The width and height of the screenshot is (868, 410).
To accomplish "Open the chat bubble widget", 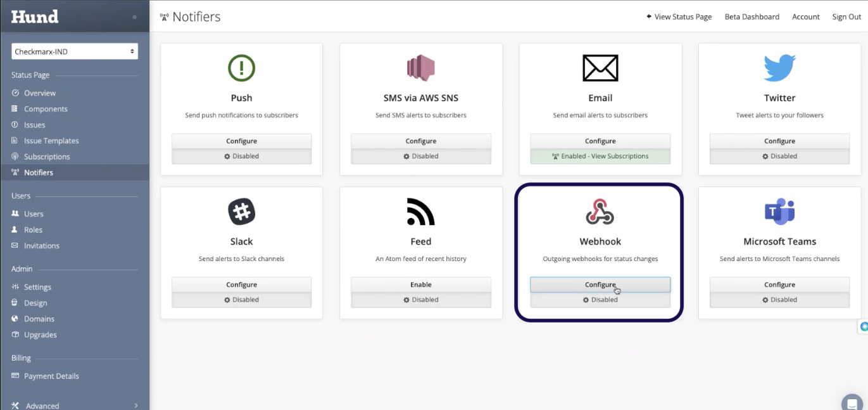I will [852, 403].
